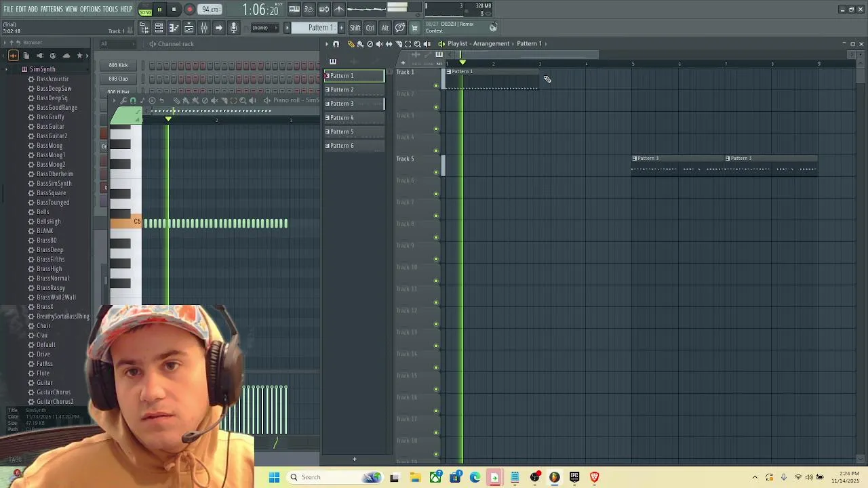Open the (none) combo box in toolbar
The width and height of the screenshot is (868, 488).
click(265, 28)
